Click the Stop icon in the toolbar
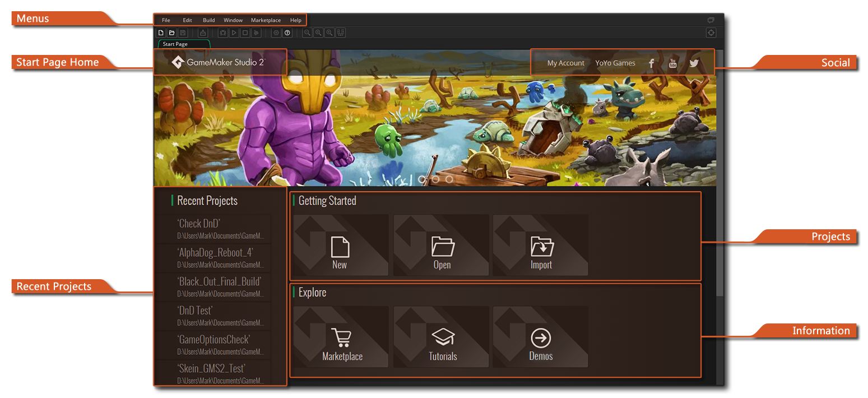Screen dimensions: 868x398 point(245,33)
